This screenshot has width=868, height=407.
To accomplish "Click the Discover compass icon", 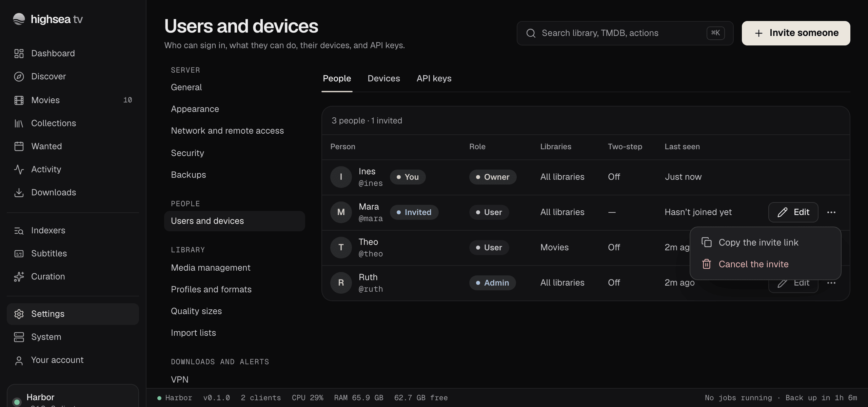I will point(19,77).
